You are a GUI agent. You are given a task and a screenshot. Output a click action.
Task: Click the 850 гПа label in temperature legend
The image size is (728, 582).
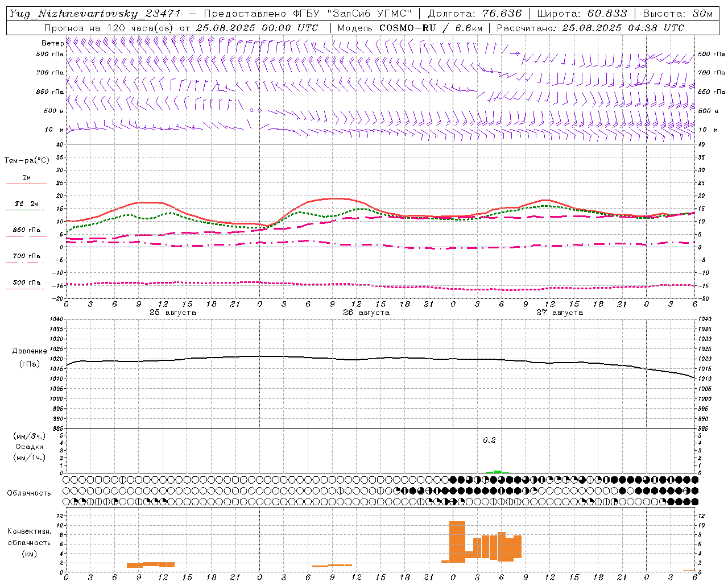(x=26, y=230)
